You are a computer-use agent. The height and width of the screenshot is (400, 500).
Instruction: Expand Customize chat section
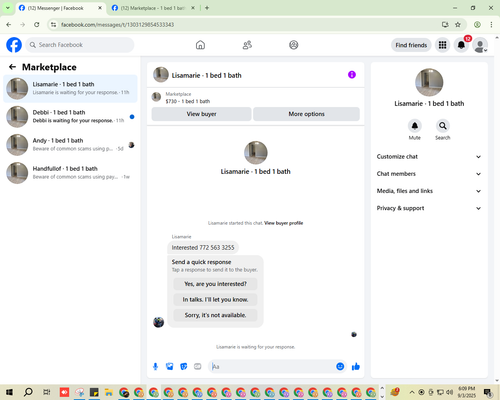coord(429,157)
